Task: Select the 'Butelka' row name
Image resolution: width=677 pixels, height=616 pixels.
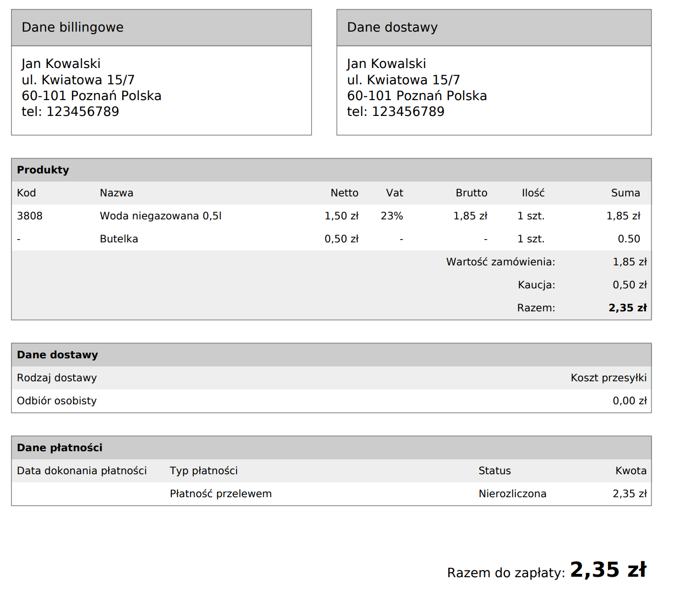Action: (119, 239)
